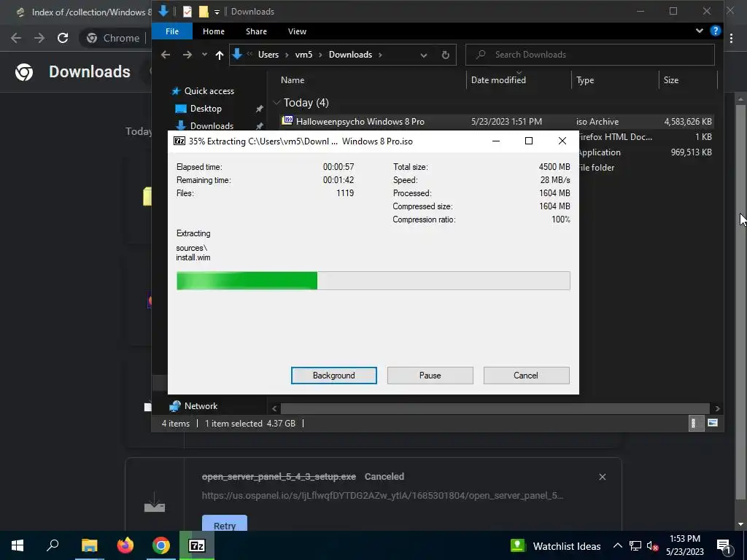Viewport: 747px width, 560px height.
Task: Open Downloads in the navigation pane
Action: tap(212, 125)
